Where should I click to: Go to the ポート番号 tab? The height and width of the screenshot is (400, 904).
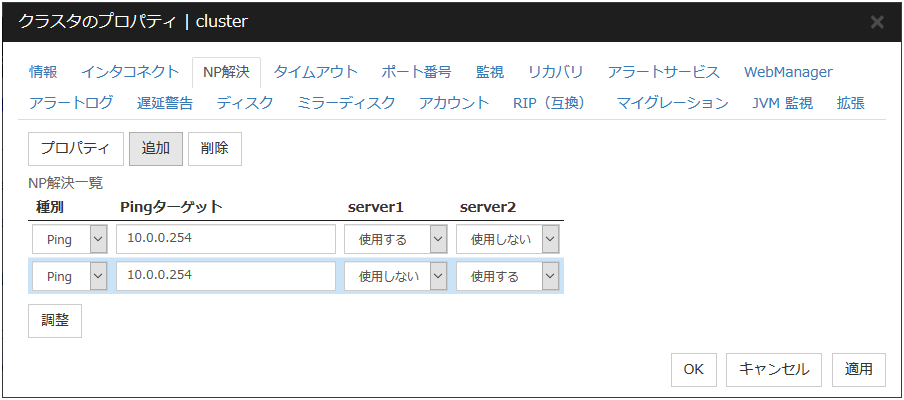coord(416,72)
